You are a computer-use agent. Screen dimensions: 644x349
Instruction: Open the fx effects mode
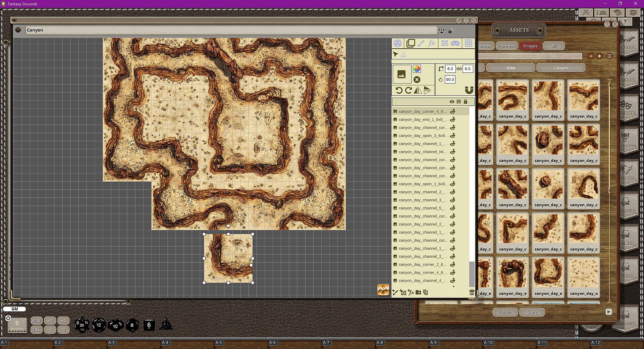[x=432, y=43]
